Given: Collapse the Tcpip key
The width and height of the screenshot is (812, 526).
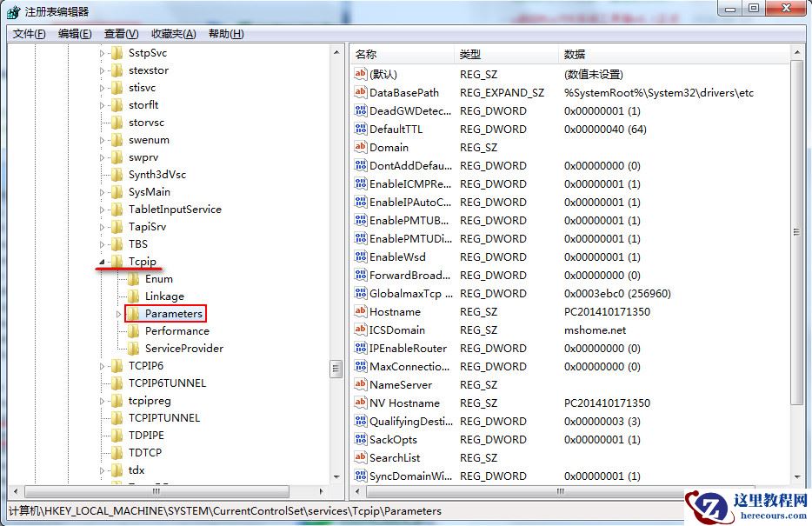Looking at the screenshot, I should 103,261.
